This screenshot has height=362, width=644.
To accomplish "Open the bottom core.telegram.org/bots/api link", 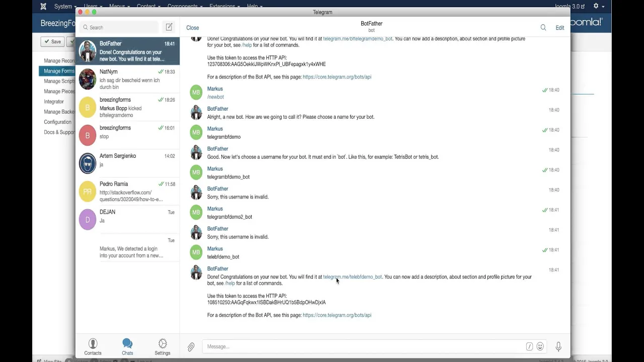I will pyautogui.click(x=337, y=315).
